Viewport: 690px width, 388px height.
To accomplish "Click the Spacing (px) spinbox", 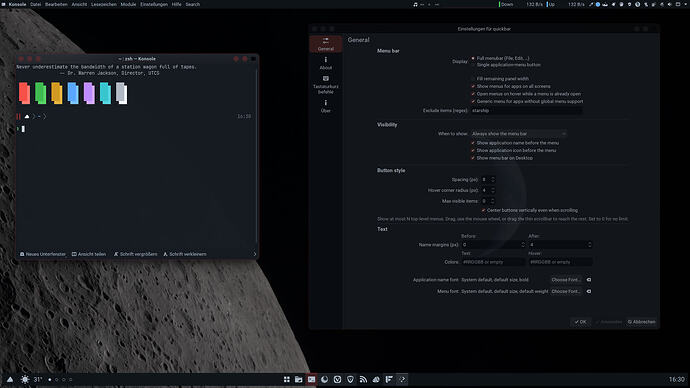I will coord(488,179).
